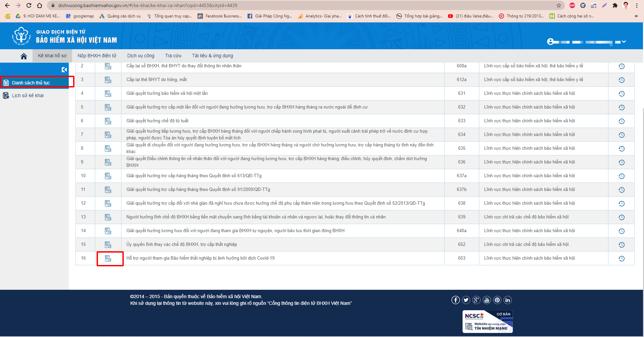Open Chrome three-dot menu
Screen dimensions: 644x337
tap(637, 5)
